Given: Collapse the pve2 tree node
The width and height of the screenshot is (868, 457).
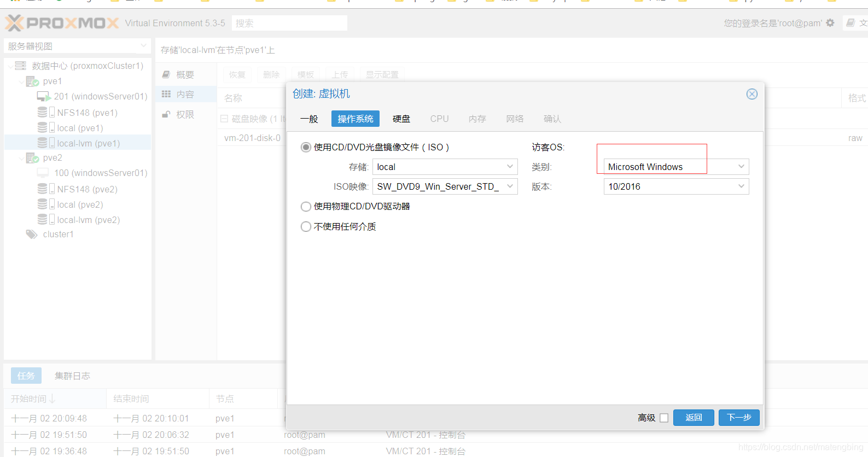Looking at the screenshot, I should click(x=21, y=158).
